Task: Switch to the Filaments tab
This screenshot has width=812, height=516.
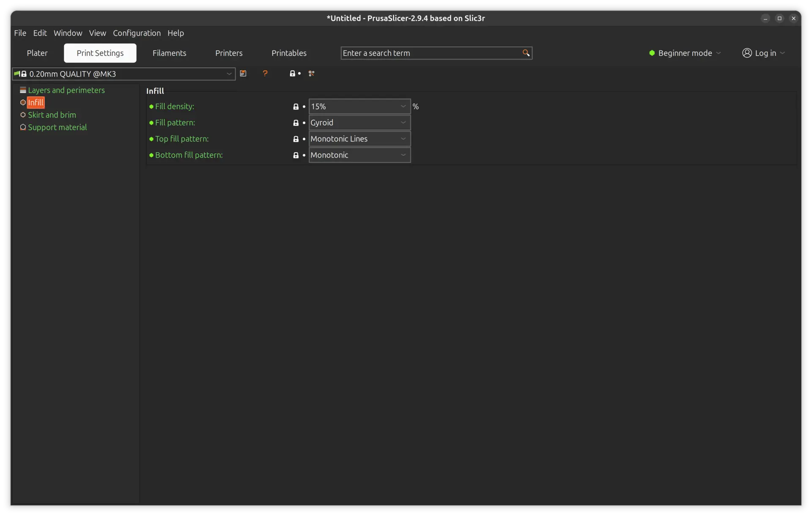Action: 169,53
